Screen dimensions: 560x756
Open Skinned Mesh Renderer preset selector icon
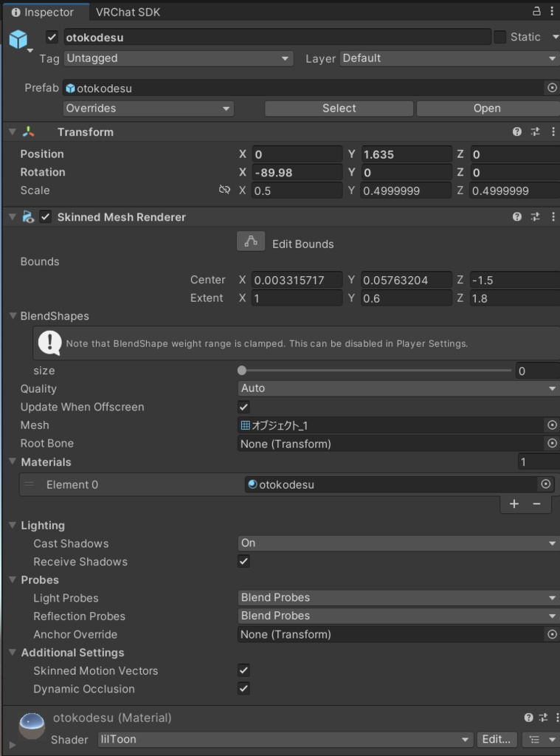[536, 217]
